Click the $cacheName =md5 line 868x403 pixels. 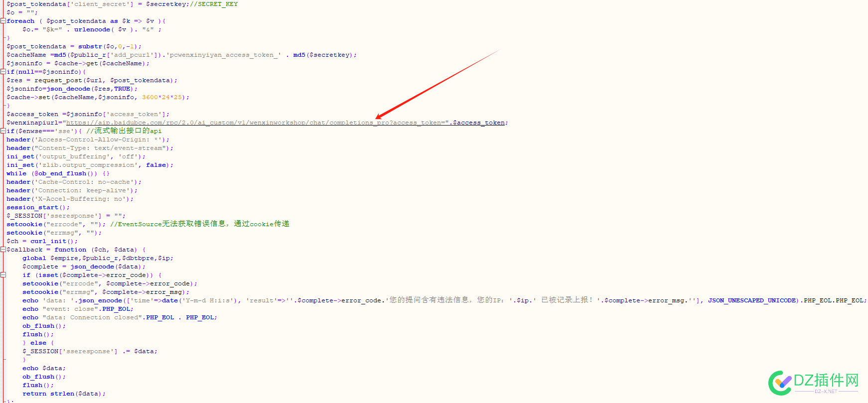(181, 55)
